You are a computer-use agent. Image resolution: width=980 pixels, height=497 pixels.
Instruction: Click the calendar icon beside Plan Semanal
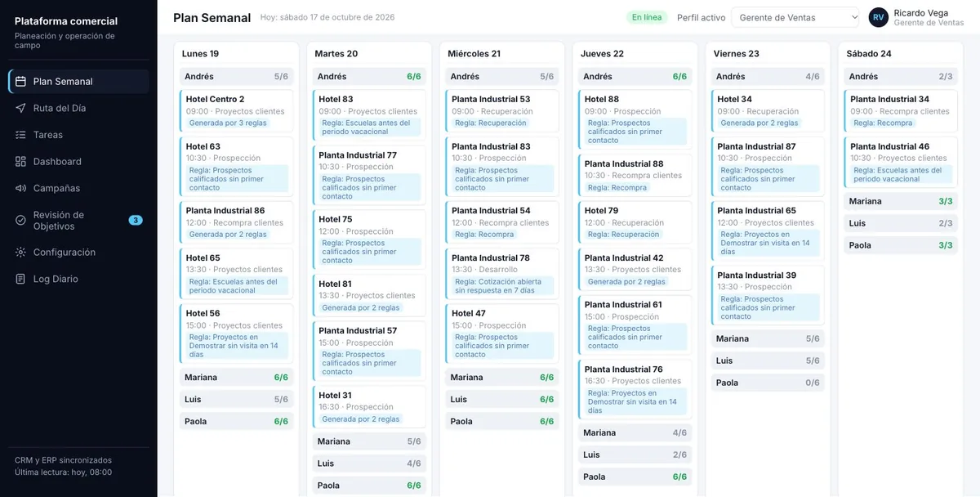coord(20,82)
